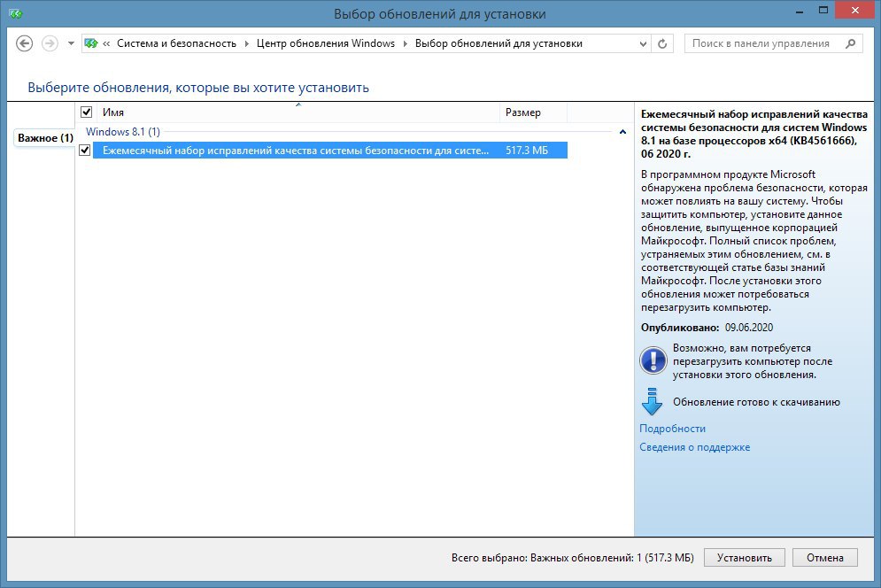Screen dimensions: 881x588
Task: Open the "Сведения о поддержке" link
Action: 694,447
